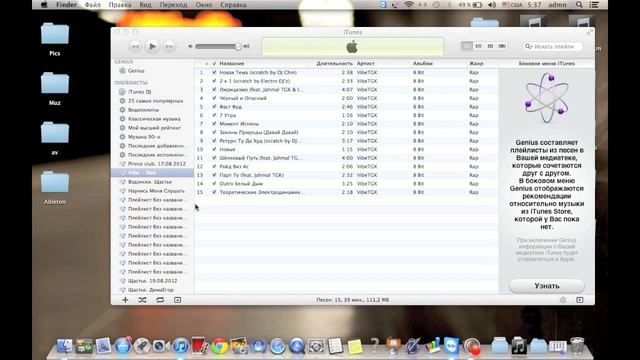
Task: Open the Переход menu
Action: 173,5
